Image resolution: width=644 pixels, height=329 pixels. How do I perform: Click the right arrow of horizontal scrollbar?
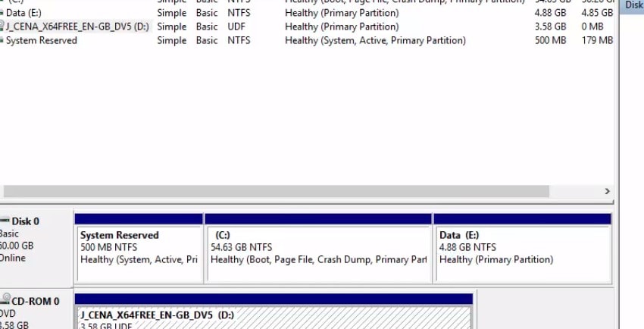tap(607, 191)
